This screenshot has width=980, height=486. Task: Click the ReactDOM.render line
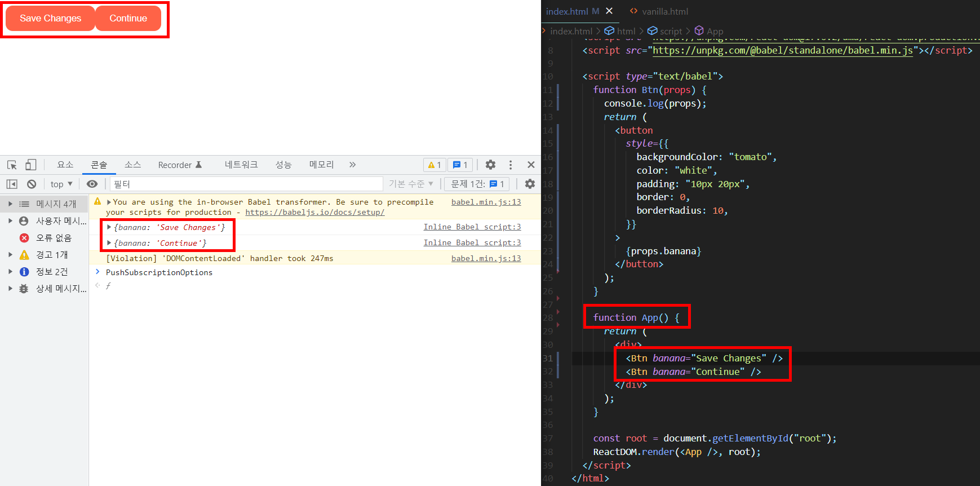pos(677,452)
